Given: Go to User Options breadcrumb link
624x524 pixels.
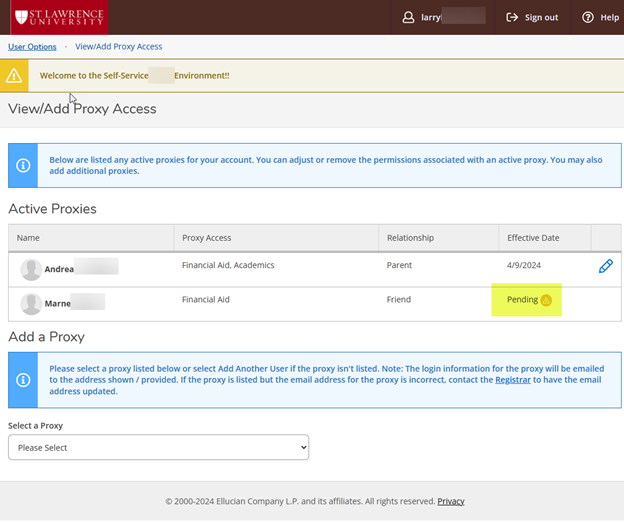Looking at the screenshot, I should click(x=32, y=46).
